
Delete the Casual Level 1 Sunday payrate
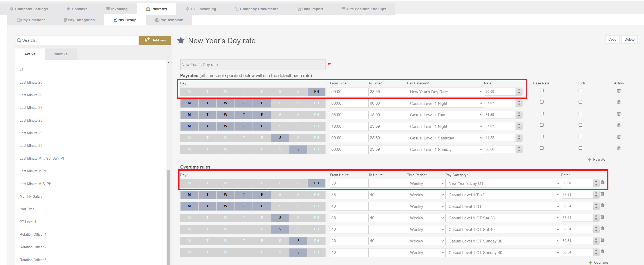(x=619, y=148)
